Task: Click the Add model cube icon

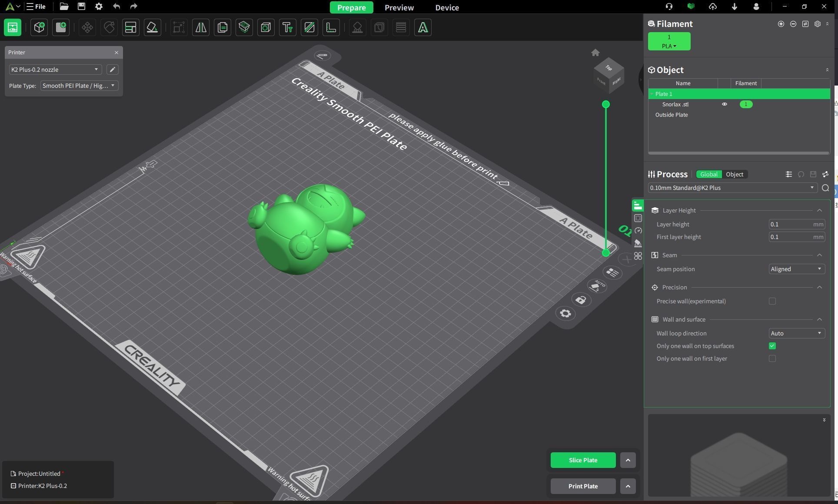Action: (x=39, y=28)
